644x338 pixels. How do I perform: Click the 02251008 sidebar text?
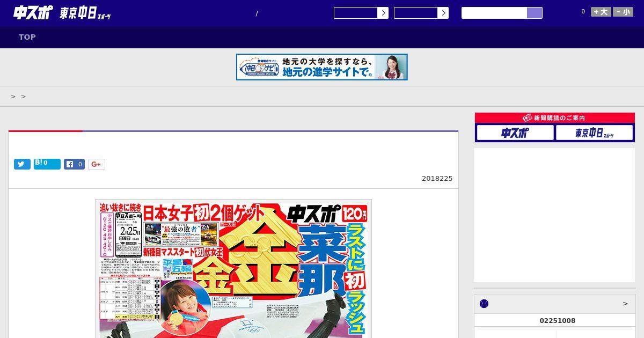click(557, 321)
